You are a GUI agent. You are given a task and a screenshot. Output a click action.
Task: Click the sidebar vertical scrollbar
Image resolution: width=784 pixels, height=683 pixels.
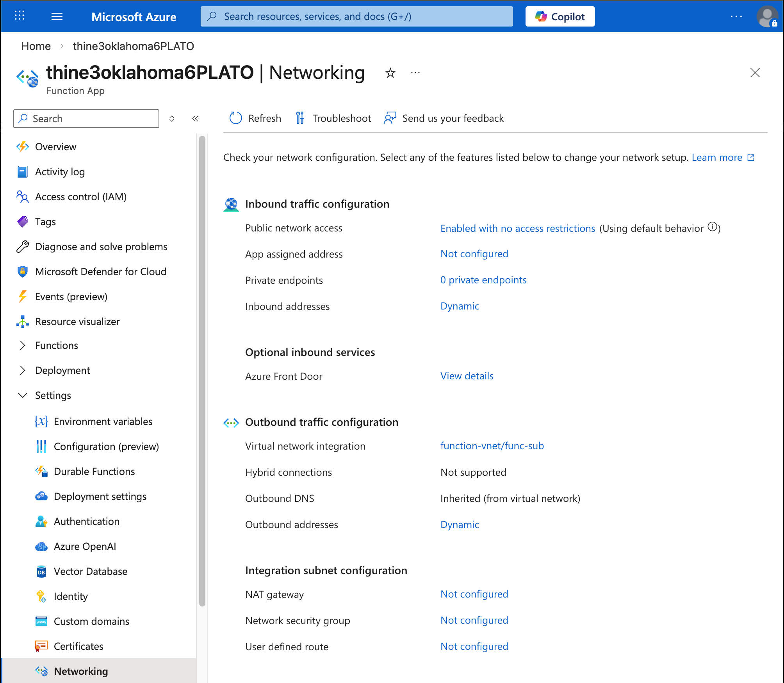[x=202, y=371]
